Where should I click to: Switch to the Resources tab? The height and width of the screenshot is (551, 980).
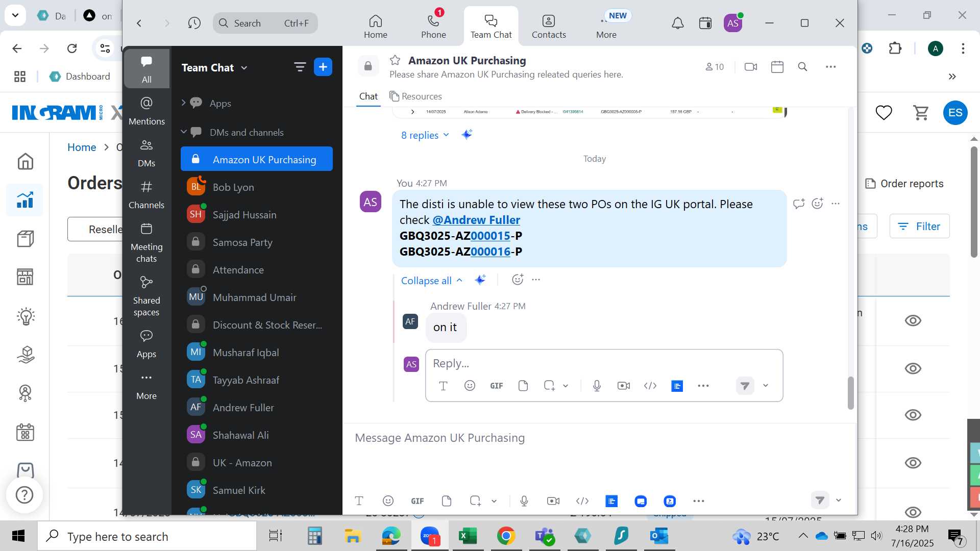[x=415, y=96]
